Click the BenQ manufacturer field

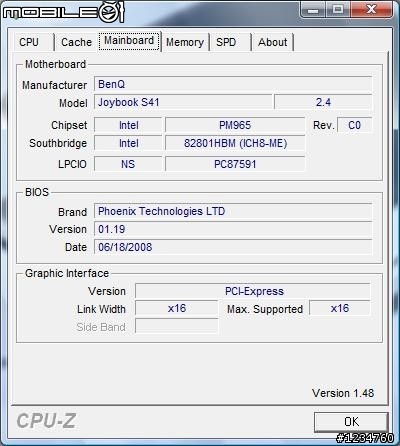233,84
